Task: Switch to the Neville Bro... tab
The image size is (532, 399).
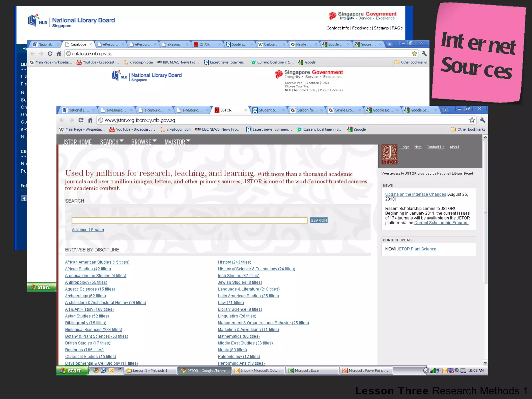Action: coord(344,110)
